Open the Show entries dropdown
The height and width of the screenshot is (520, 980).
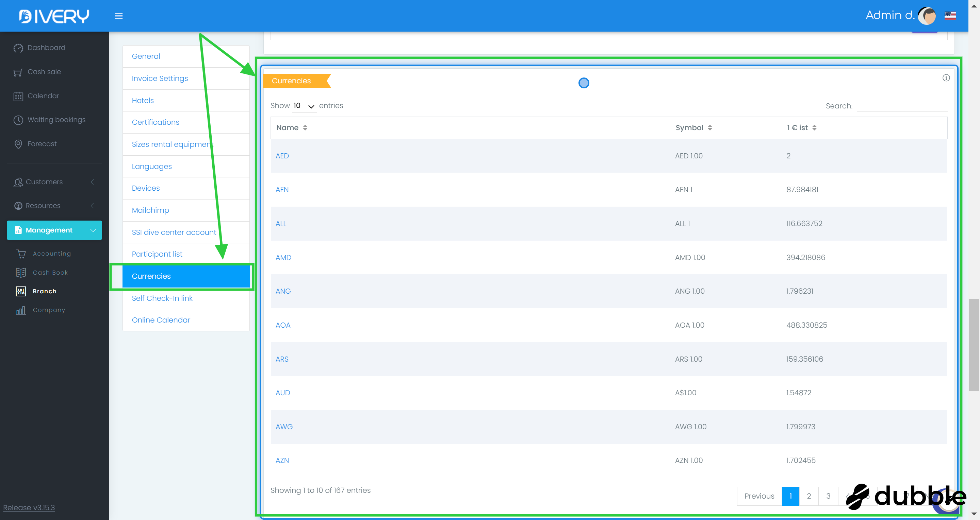point(304,106)
